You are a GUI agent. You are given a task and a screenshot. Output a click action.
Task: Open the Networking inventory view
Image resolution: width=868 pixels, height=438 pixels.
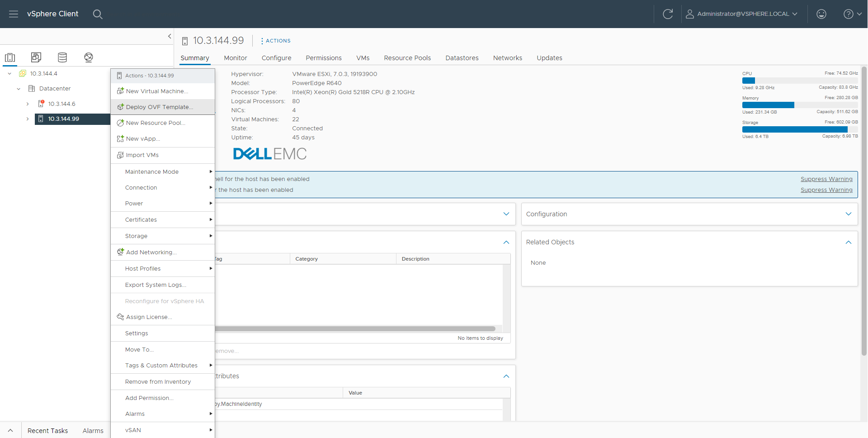click(x=88, y=57)
